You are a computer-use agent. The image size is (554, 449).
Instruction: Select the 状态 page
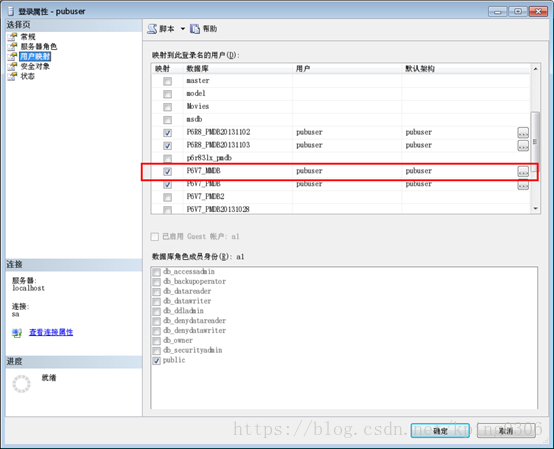tap(28, 76)
